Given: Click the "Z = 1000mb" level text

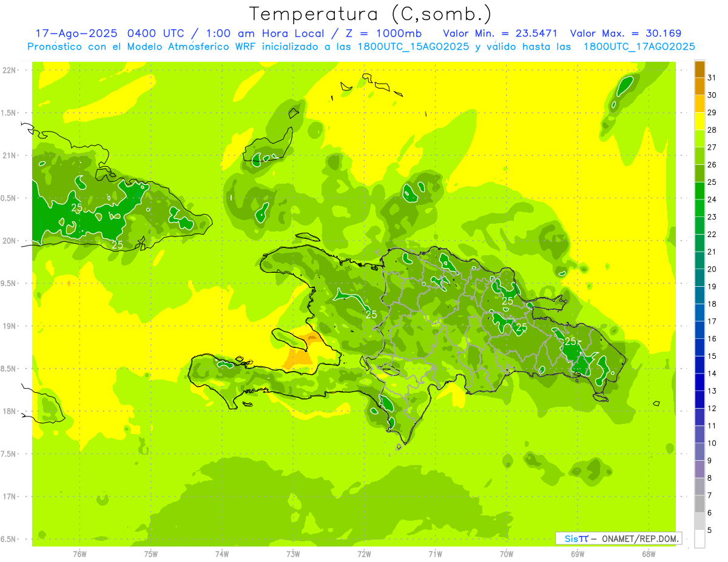Looking at the screenshot, I should 383,33.
